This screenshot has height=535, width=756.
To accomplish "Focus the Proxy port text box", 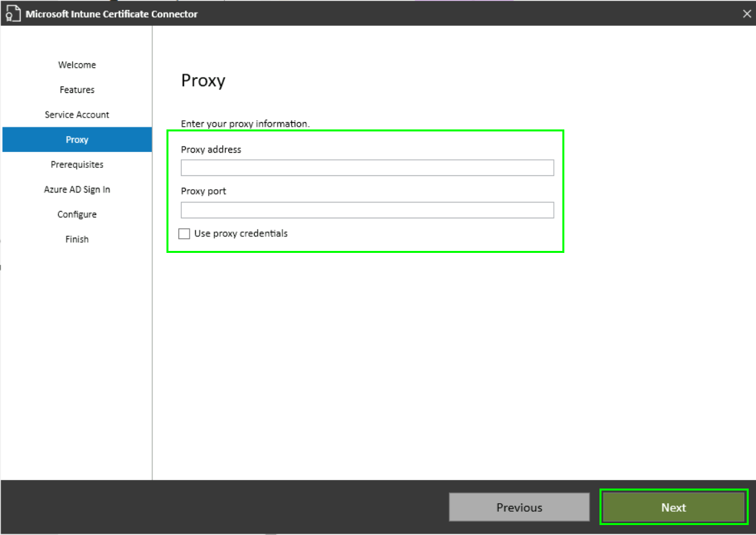I will coord(367,210).
